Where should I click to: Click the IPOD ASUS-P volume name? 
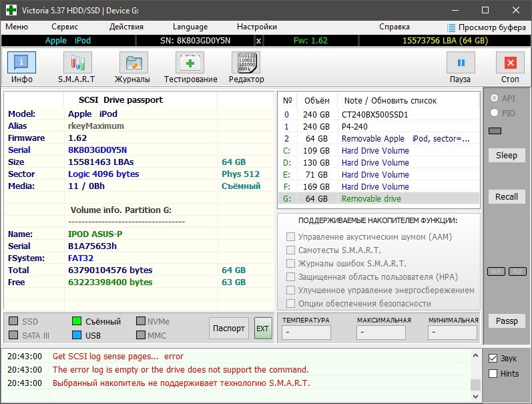pyautogui.click(x=95, y=234)
